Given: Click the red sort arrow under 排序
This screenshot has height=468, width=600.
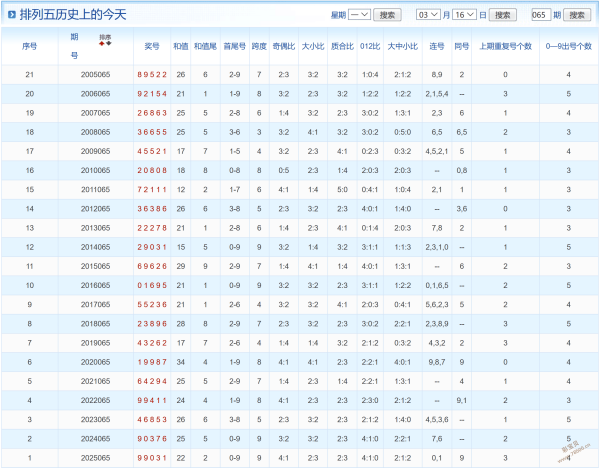Looking at the screenshot, I should pyautogui.click(x=101, y=44).
